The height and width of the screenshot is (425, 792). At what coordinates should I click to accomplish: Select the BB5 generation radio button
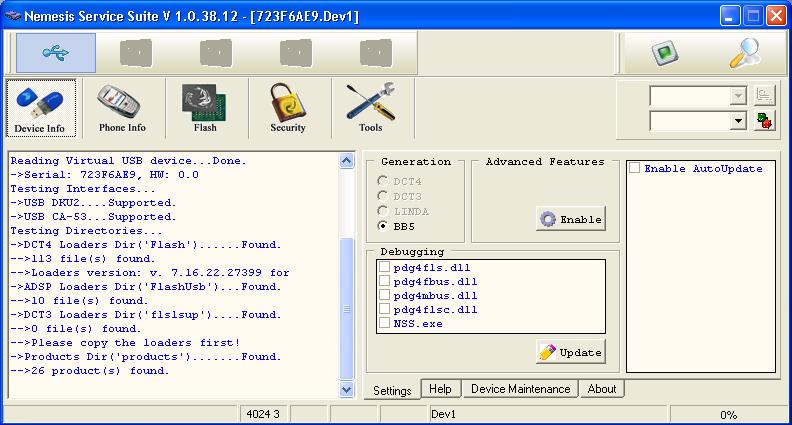click(383, 226)
